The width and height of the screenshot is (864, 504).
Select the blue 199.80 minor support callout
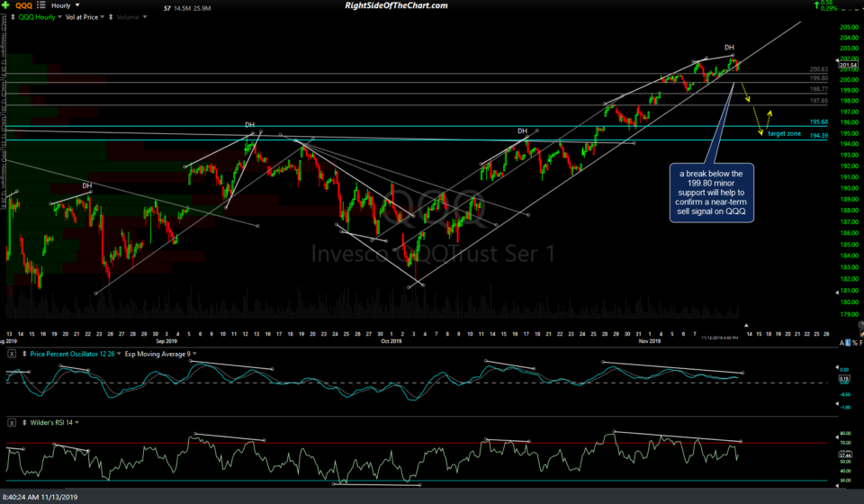711,193
